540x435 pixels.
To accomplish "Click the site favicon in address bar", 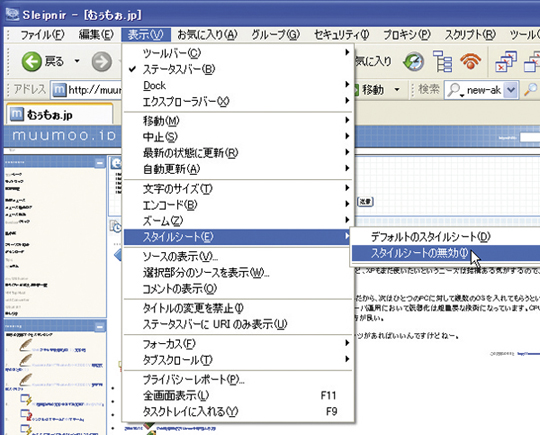I will pyautogui.click(x=59, y=90).
